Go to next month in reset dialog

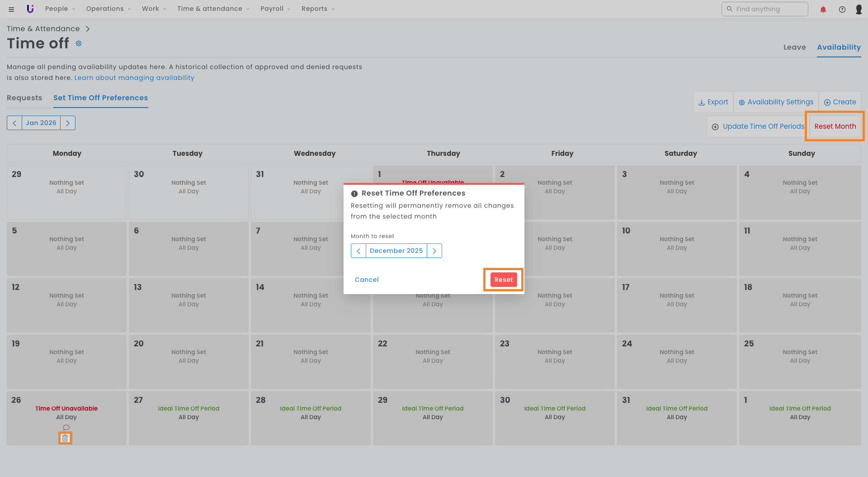pos(434,251)
